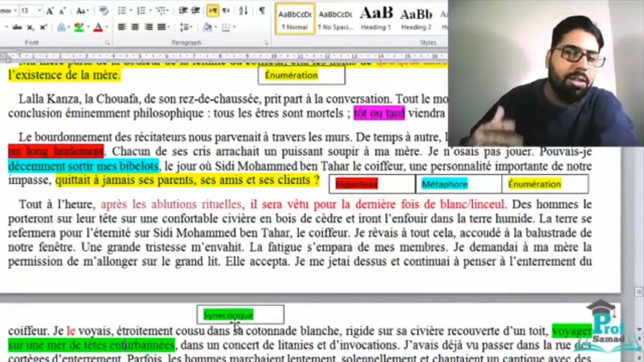The image size is (644, 362).
Task: Open the borders dropdown arrow
Action: 234,27
